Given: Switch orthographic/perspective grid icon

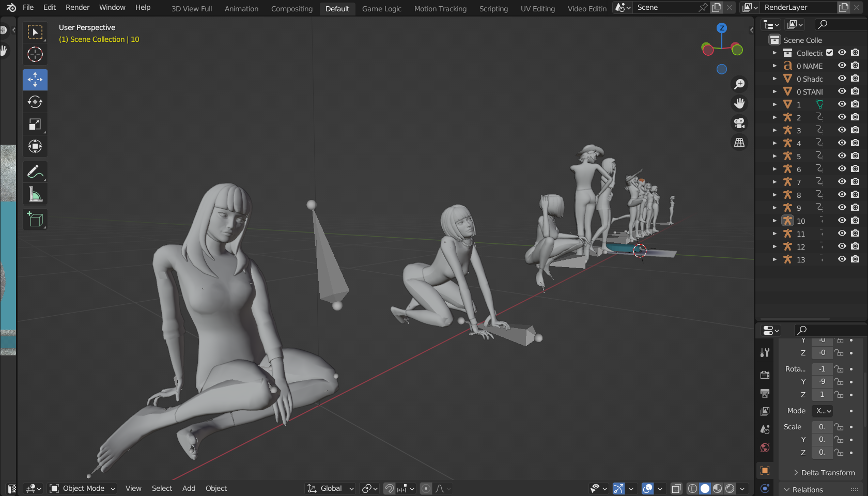Looking at the screenshot, I should [739, 143].
